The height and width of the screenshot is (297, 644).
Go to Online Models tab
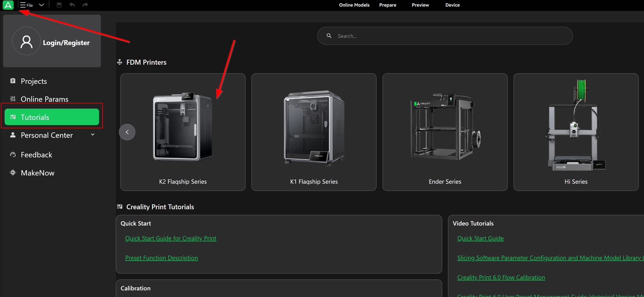point(354,5)
